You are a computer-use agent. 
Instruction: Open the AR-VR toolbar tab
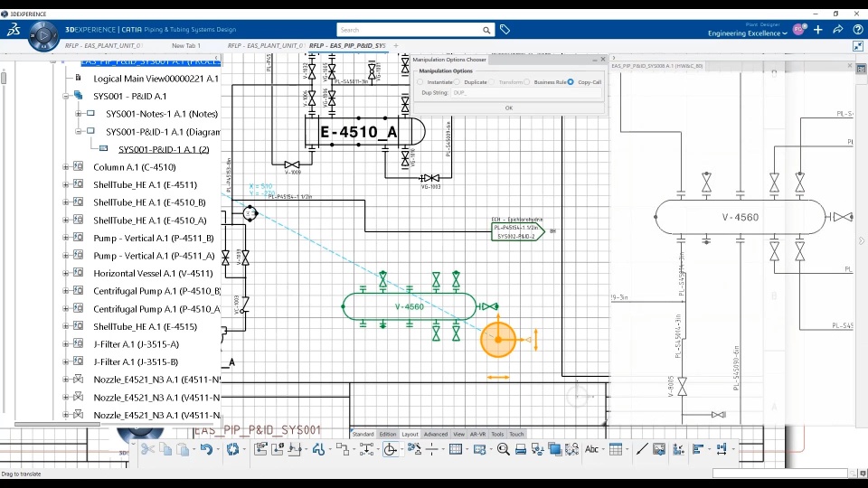tap(477, 435)
